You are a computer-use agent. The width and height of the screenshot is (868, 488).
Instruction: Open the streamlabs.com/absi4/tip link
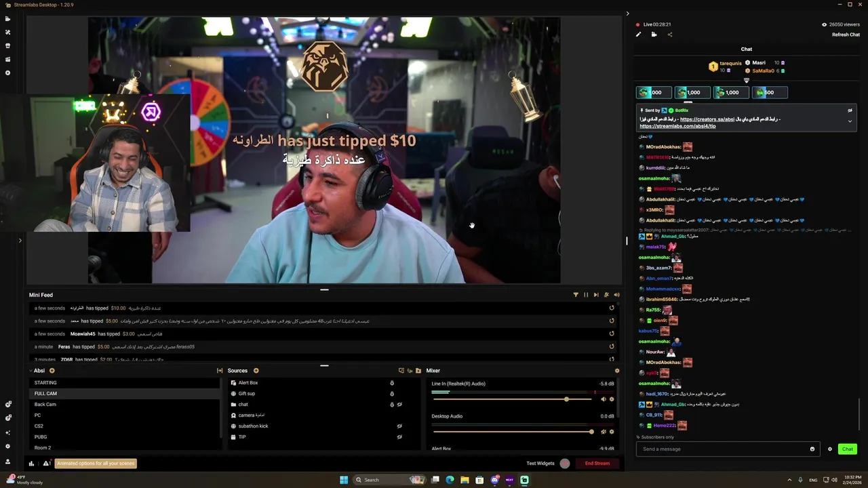(677, 126)
